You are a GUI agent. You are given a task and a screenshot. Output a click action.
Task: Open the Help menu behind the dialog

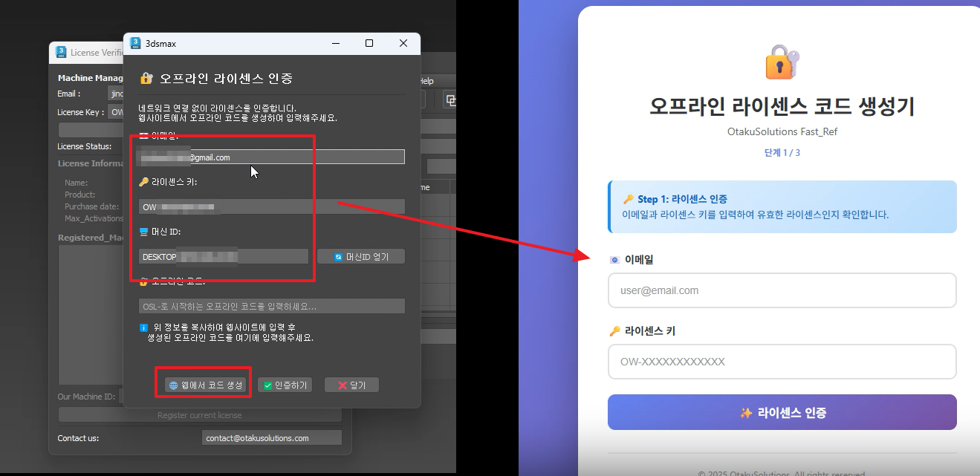(x=426, y=81)
